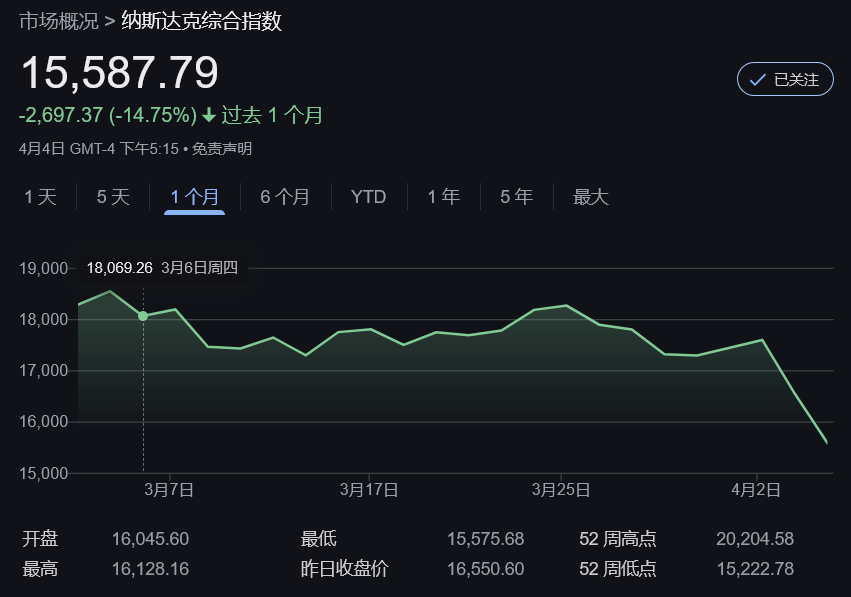
Task: Click the checkmark icon in 已关注
Action: [757, 80]
